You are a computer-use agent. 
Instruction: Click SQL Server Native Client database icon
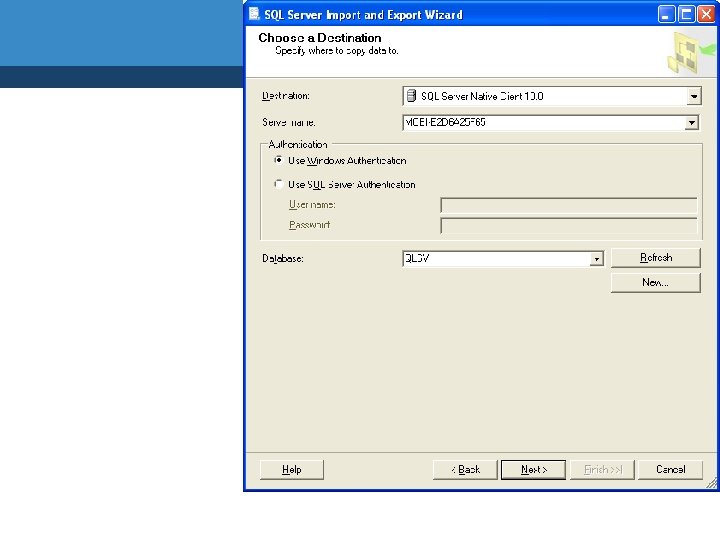(x=411, y=96)
